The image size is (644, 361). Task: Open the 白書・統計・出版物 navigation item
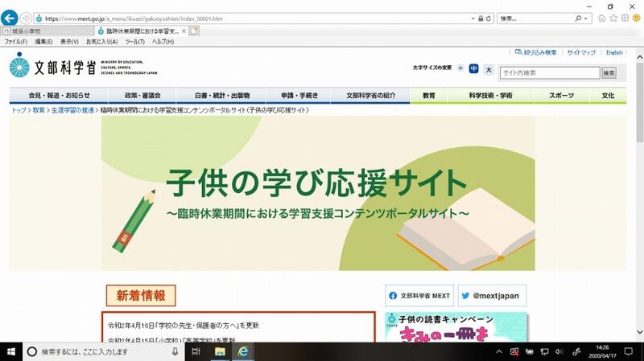[221, 95]
